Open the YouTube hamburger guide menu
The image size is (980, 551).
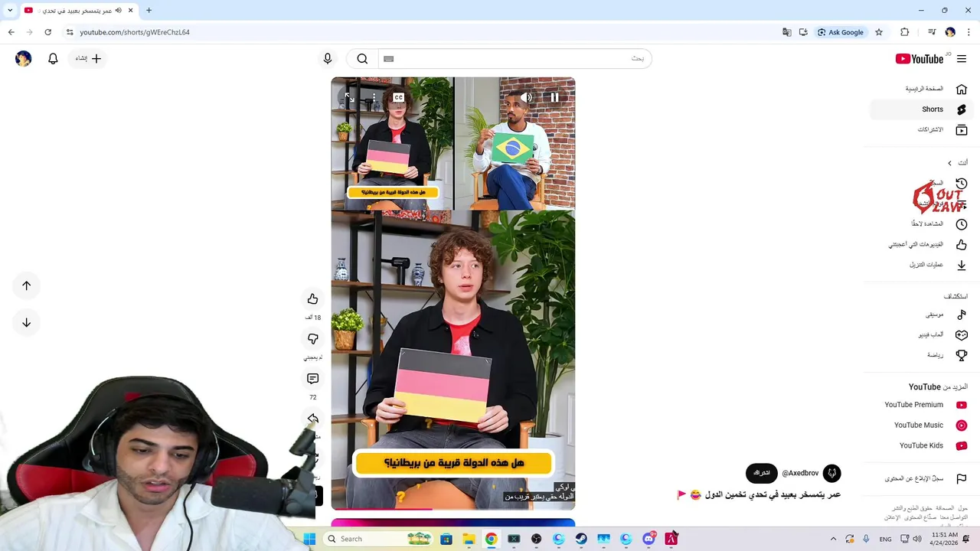[962, 59]
